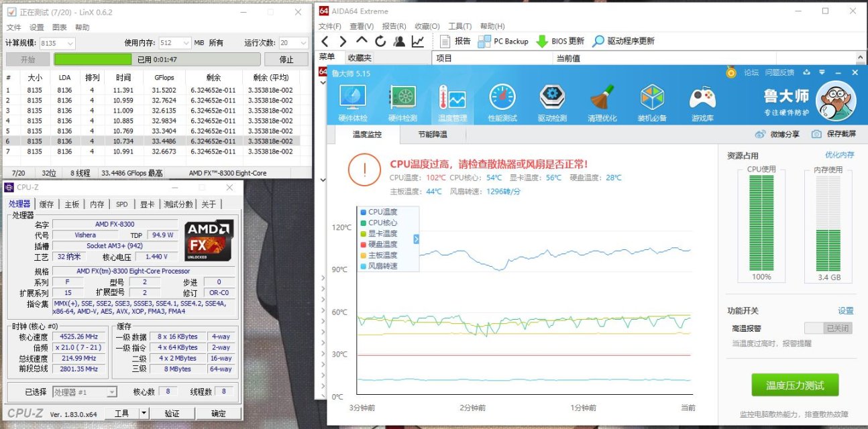Screen dimensions: 868x429
Task: Open LinX 图表 menu
Action: point(60,27)
